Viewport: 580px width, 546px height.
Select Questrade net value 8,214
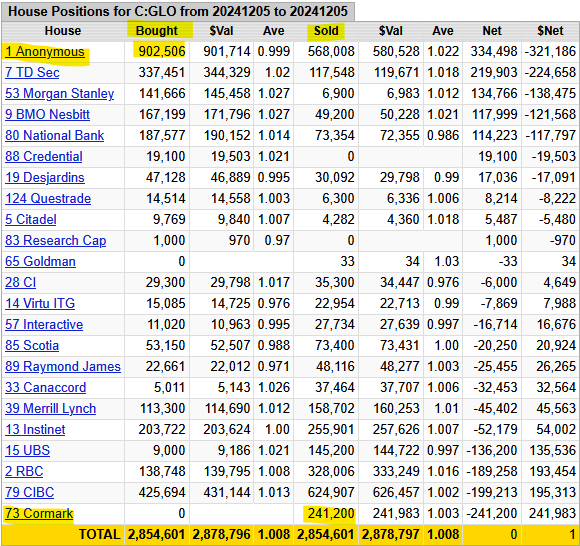(x=501, y=199)
